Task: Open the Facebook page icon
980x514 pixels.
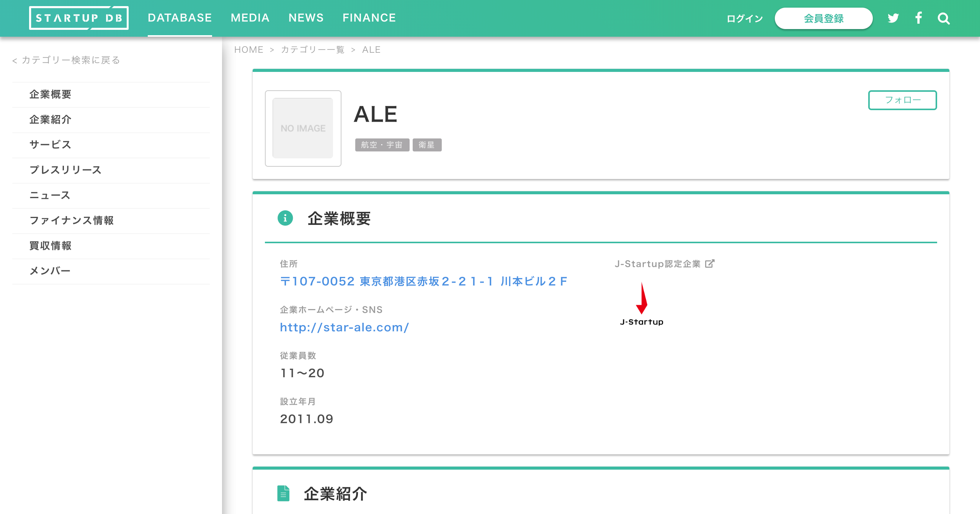Action: (x=918, y=18)
